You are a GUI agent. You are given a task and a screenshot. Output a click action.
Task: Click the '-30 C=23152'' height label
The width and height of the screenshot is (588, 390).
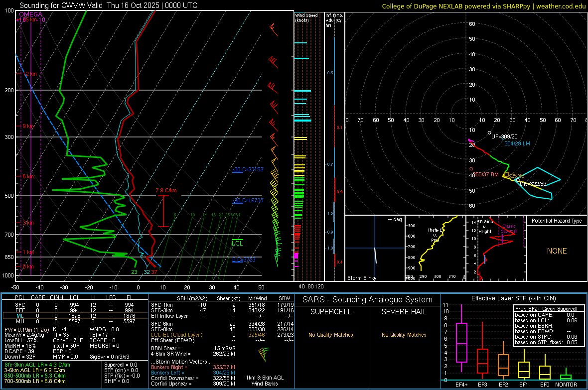click(248, 169)
